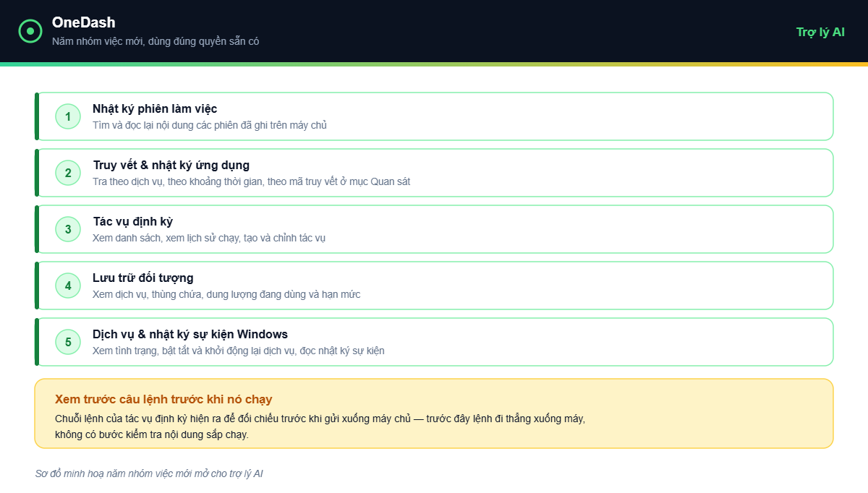Select Truy vết & nhật ký ứng dụng heading

171,165
